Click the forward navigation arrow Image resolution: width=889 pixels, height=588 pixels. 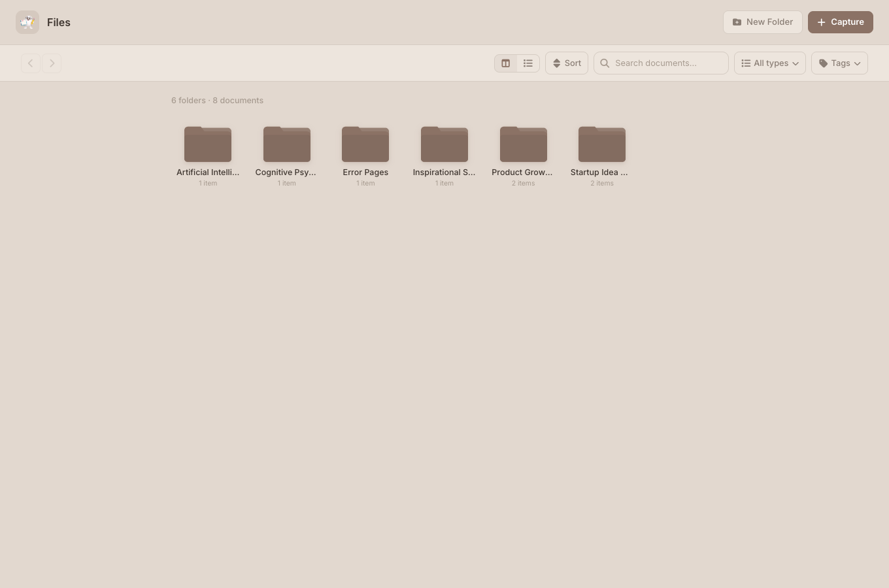(52, 63)
